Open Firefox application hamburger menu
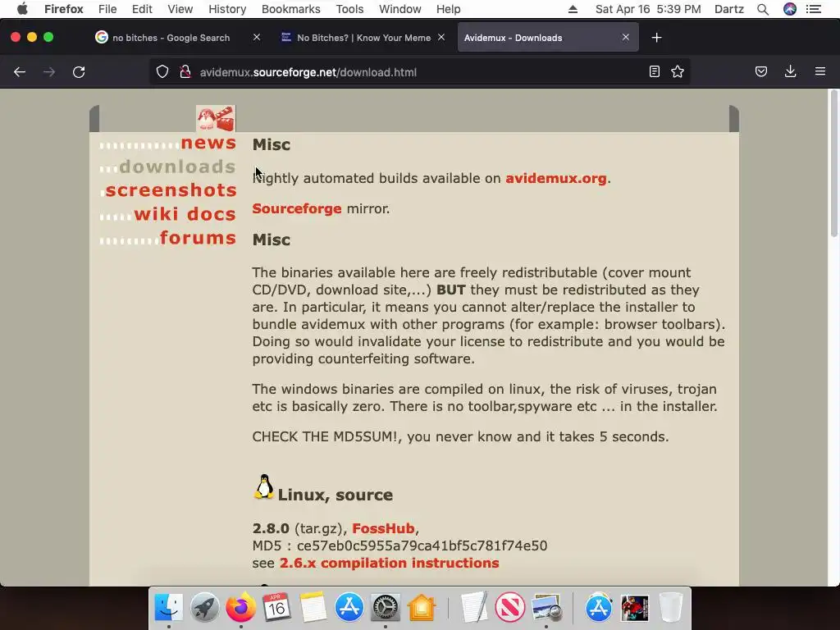The width and height of the screenshot is (840, 630). pyautogui.click(x=820, y=72)
